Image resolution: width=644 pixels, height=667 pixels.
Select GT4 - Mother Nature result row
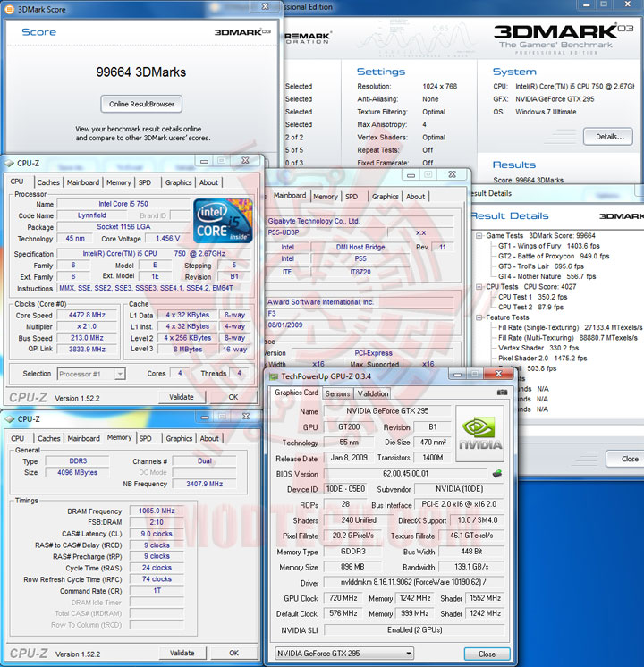(x=547, y=276)
